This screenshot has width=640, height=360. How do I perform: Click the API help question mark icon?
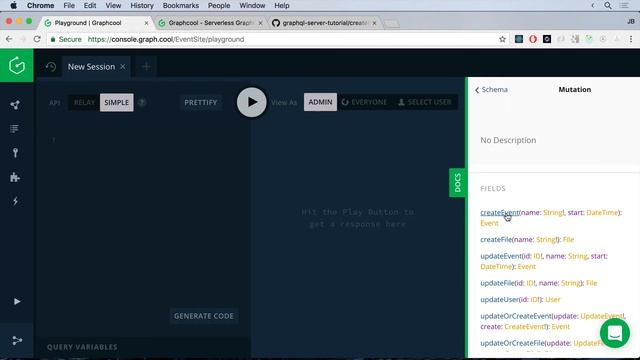click(142, 102)
